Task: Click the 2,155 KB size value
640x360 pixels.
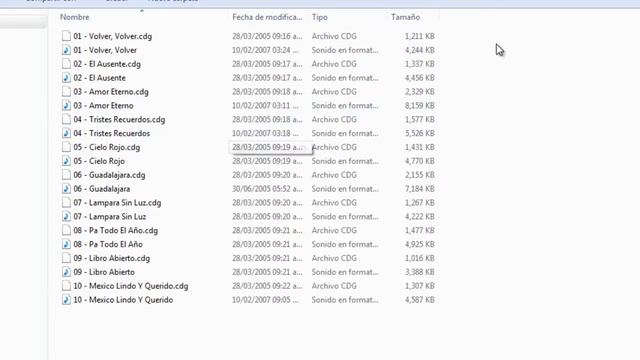Action: (419, 175)
